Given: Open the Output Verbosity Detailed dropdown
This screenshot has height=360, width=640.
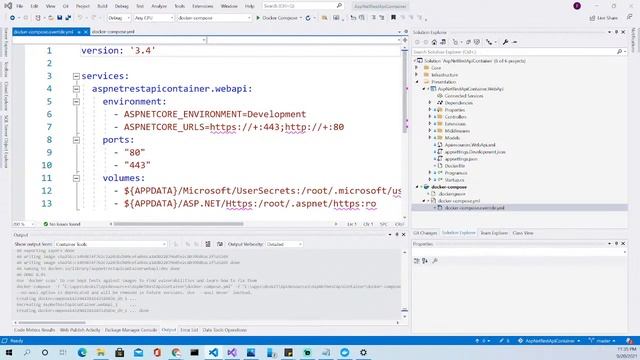Looking at the screenshot, I should point(284,244).
